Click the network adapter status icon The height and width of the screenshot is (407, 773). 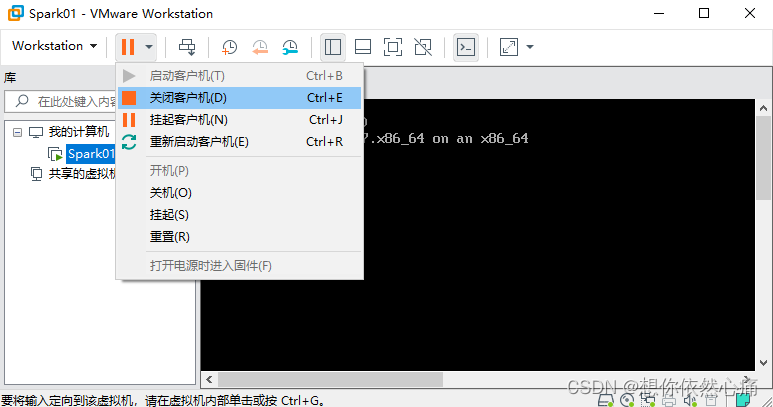point(648,400)
